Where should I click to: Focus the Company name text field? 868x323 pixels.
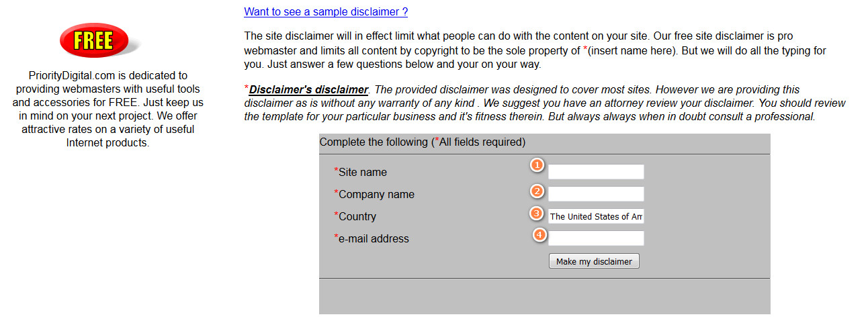tap(596, 194)
